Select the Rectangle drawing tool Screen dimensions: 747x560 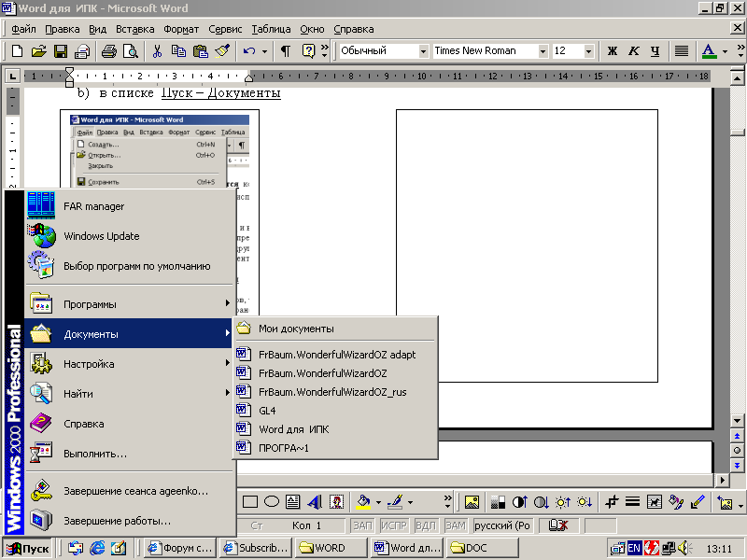tap(249, 502)
